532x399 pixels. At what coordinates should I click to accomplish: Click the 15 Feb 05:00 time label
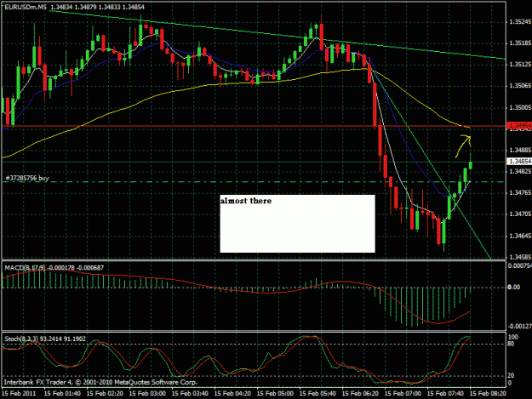click(x=275, y=393)
